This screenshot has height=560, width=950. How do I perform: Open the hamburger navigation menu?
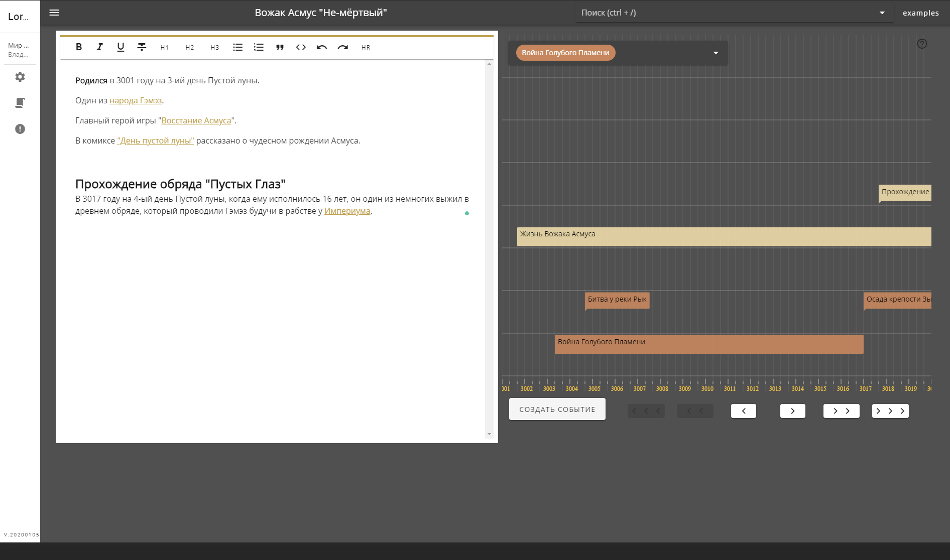54,13
